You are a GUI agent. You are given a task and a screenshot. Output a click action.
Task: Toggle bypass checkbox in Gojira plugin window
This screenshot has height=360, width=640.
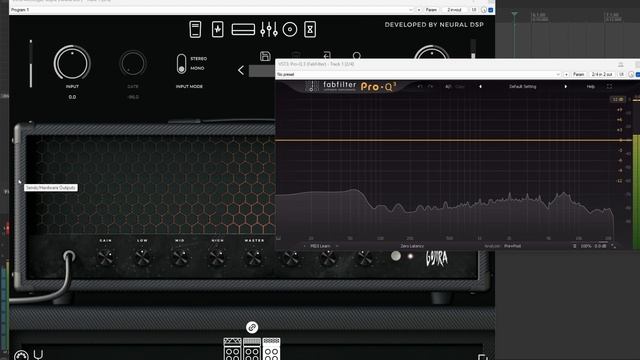tap(491, 10)
